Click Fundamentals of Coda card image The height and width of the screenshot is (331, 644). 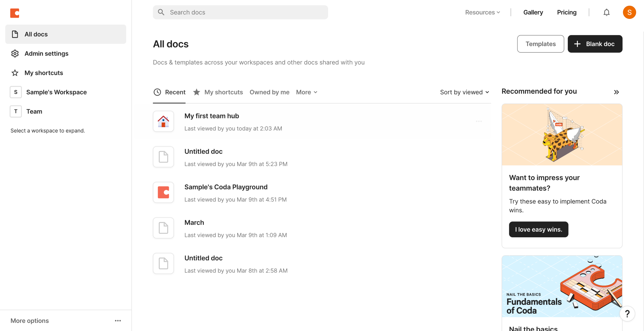pyautogui.click(x=562, y=286)
